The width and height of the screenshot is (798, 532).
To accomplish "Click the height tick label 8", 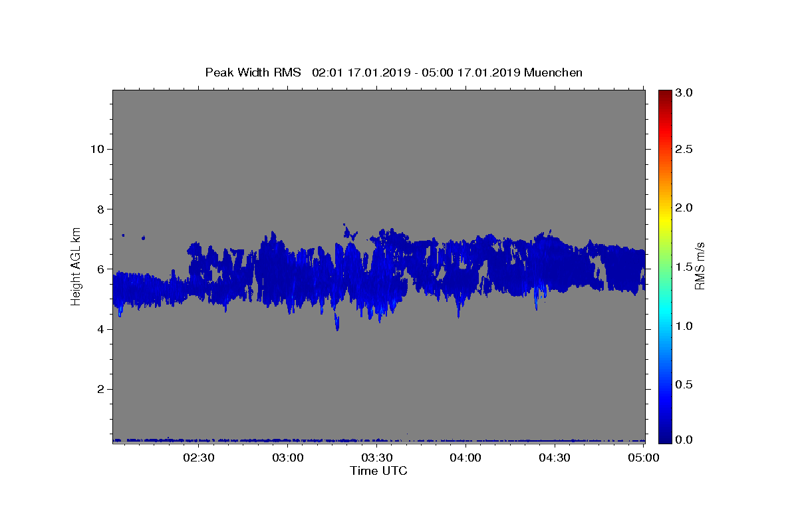I will click(x=99, y=209).
